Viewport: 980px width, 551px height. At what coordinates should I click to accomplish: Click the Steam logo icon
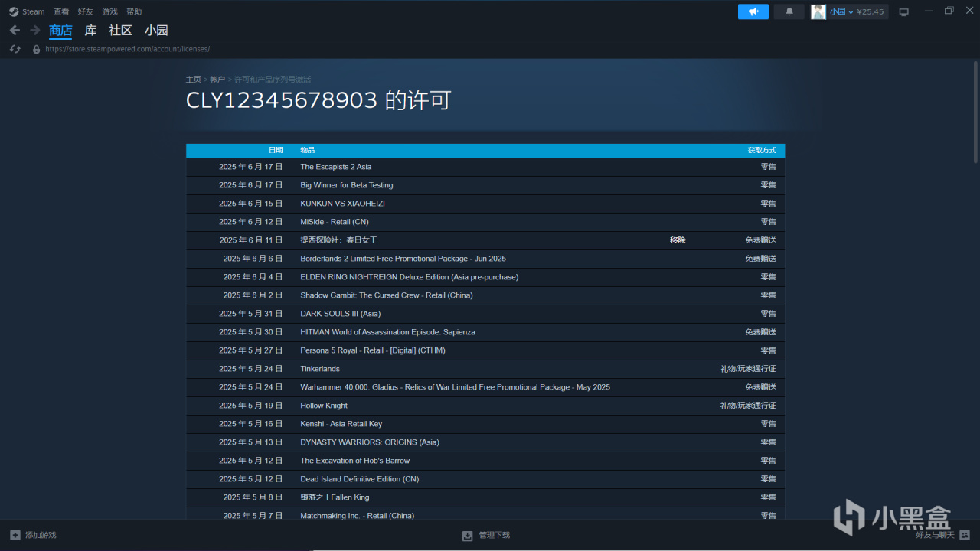[x=14, y=11]
